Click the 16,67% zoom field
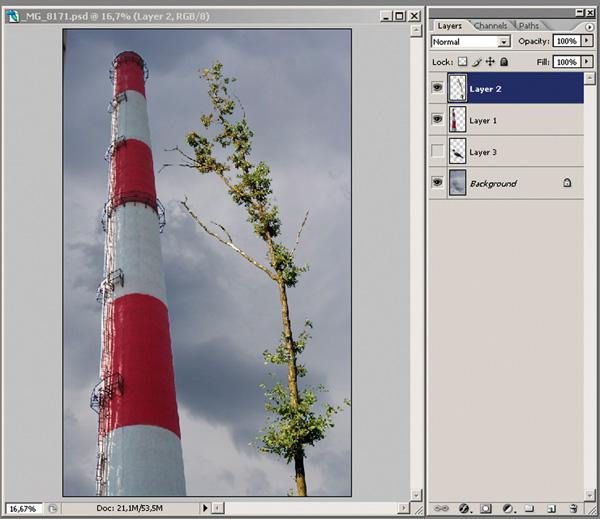Screen dimensions: 600x519 pos(21,508)
